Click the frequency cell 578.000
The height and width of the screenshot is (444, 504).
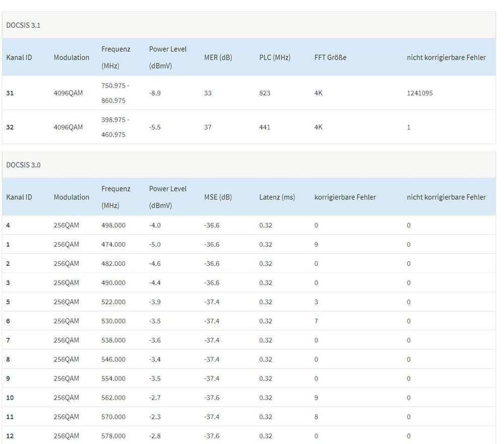(114, 436)
